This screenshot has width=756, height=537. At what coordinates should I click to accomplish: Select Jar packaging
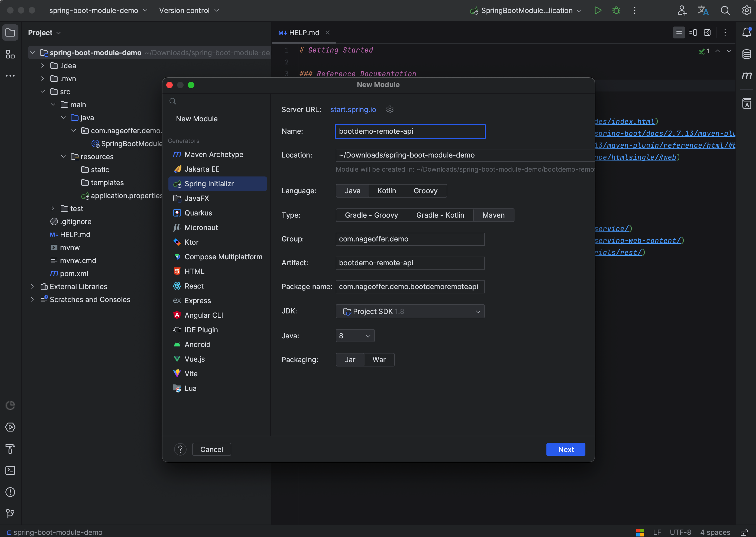pos(350,360)
